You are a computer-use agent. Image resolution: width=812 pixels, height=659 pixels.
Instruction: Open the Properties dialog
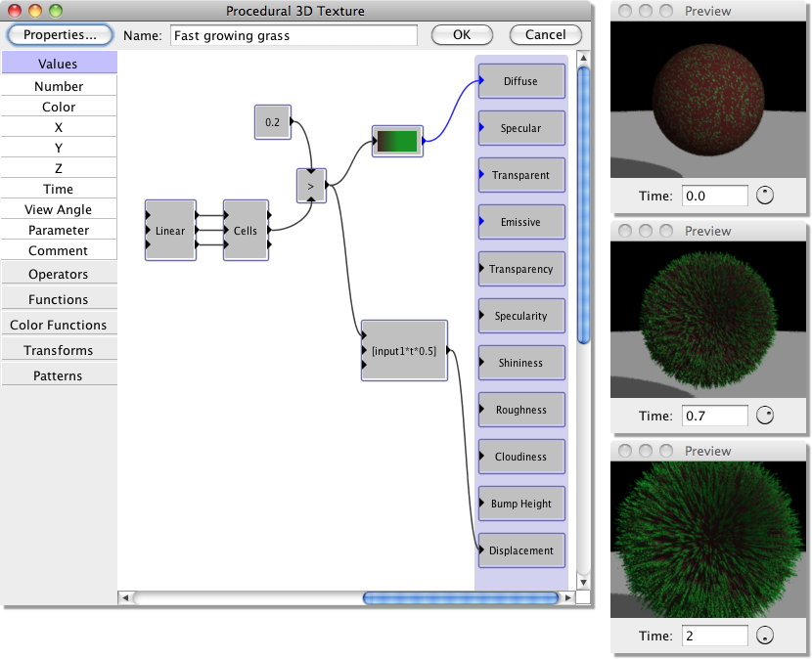60,34
